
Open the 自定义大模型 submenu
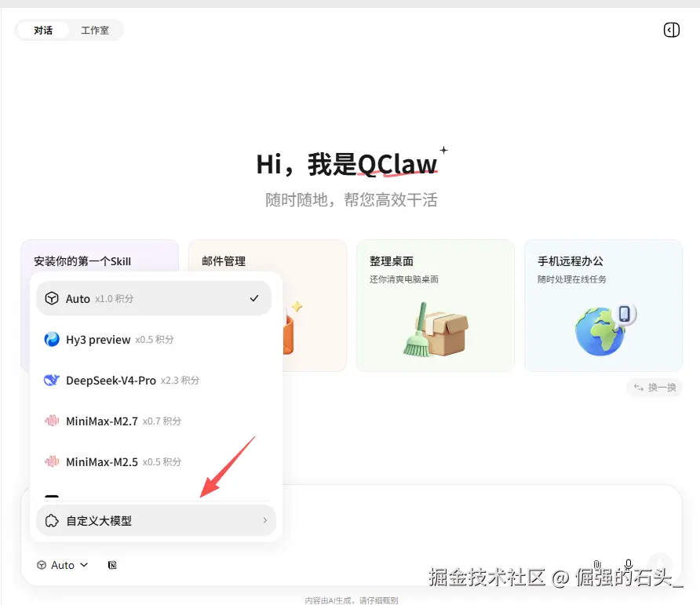click(x=156, y=520)
